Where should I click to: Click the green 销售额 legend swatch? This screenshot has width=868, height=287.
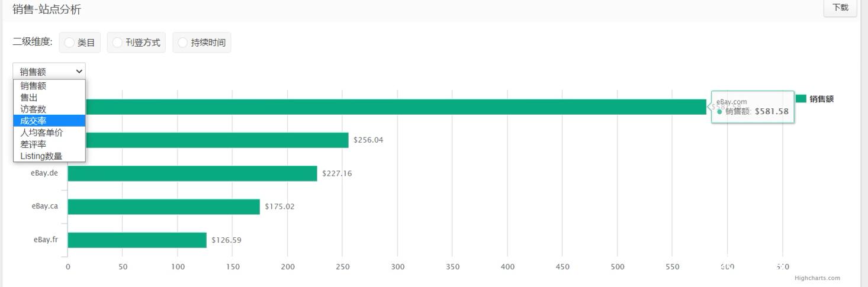click(x=801, y=99)
